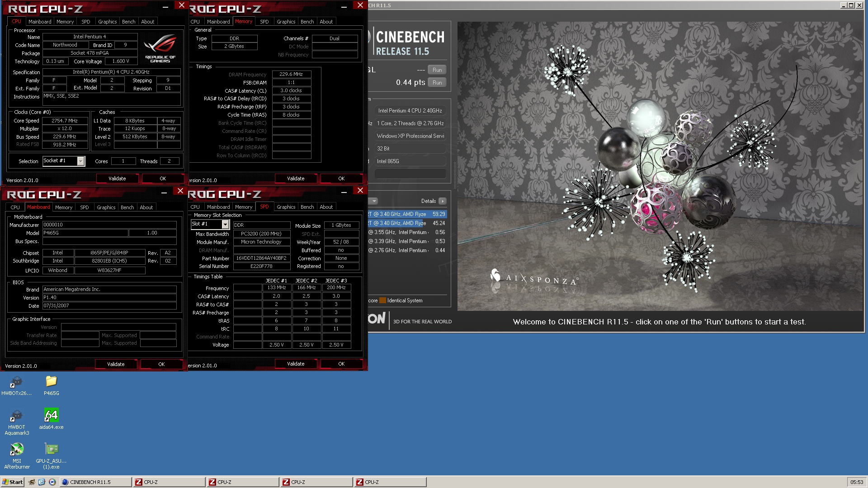Click the taskbar clock showing 05:53
This screenshot has width=868, height=488.
coord(857,482)
